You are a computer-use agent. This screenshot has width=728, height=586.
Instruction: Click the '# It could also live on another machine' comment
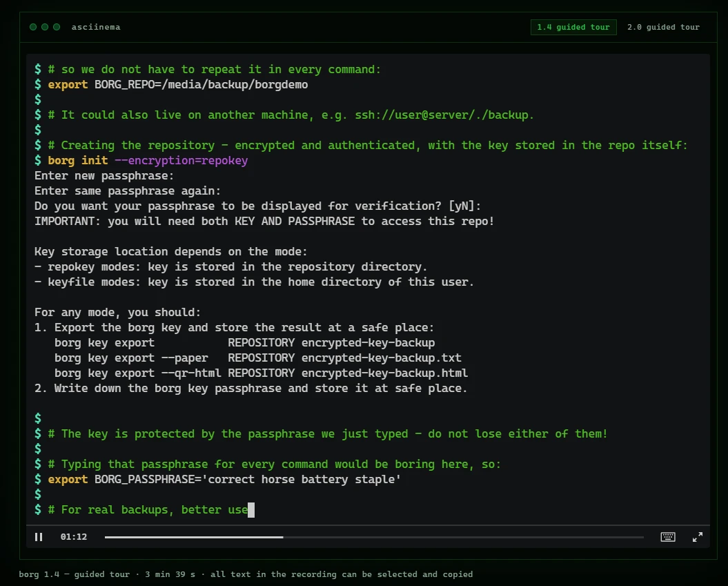284,115
